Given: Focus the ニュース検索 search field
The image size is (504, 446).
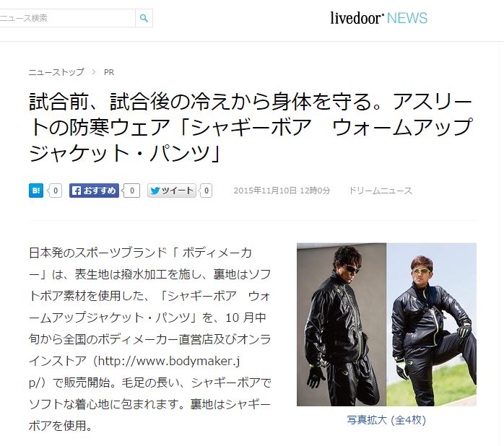Looking at the screenshot, I should click(67, 18).
